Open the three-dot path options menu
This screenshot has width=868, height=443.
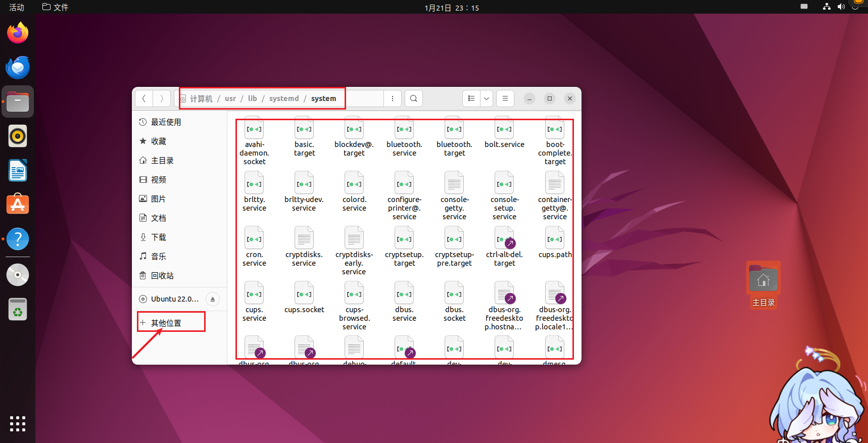(393, 99)
